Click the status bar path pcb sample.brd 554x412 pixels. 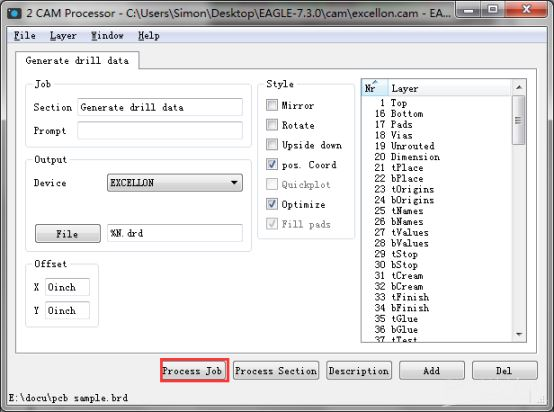68,398
